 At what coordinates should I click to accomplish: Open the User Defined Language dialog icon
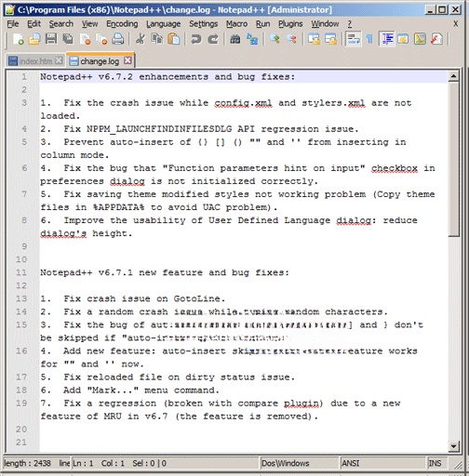(403, 39)
